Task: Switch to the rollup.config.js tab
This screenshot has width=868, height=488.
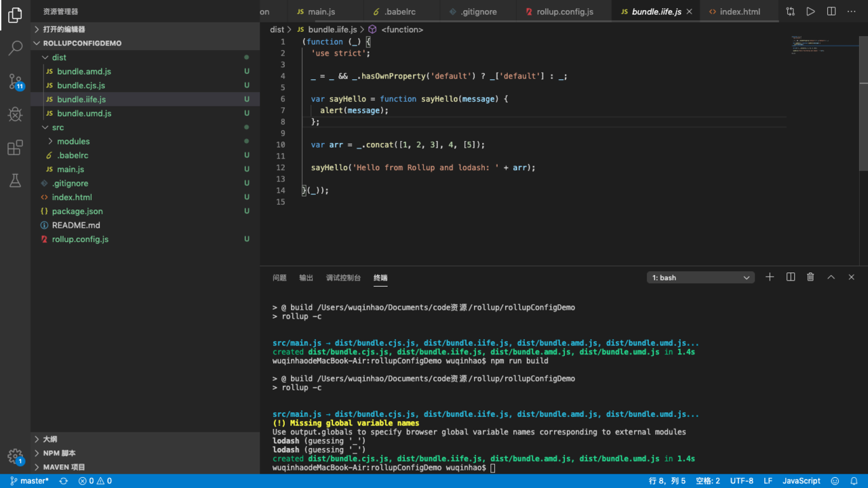Action: (x=564, y=12)
